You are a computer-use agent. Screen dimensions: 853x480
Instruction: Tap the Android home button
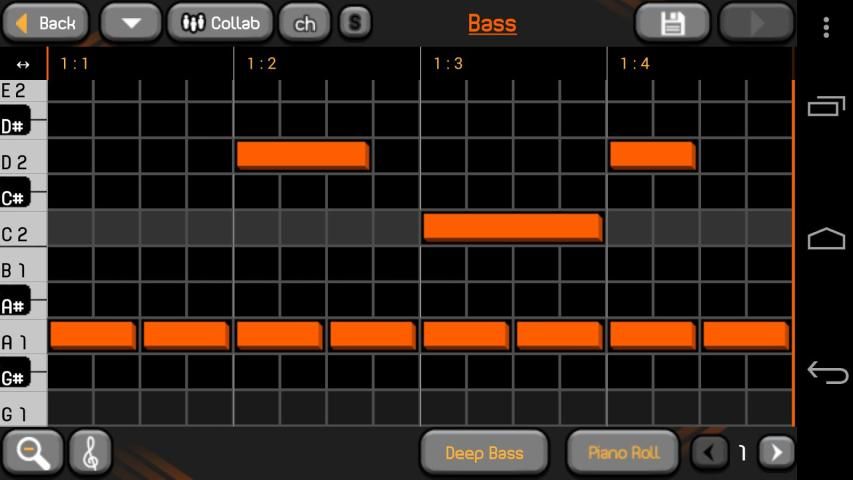(x=826, y=238)
